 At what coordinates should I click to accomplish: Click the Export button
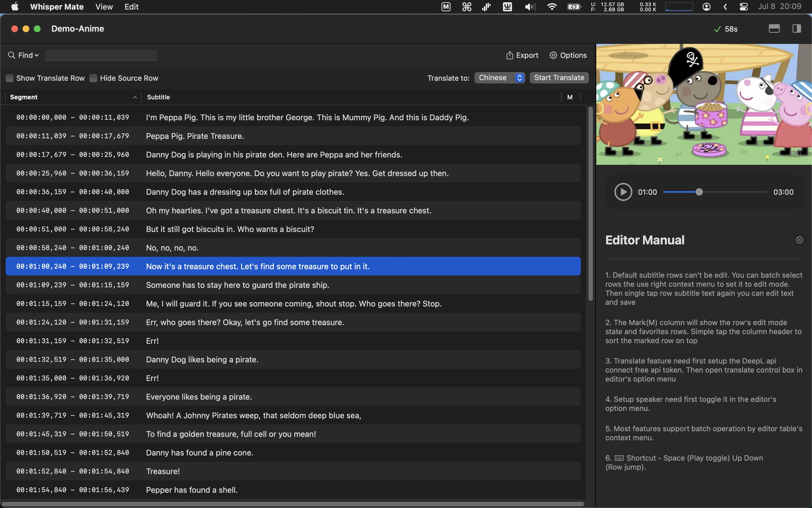[x=522, y=55]
